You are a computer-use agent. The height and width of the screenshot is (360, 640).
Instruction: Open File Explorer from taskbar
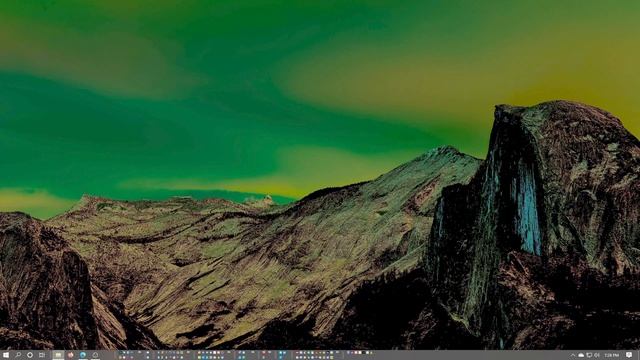(58, 355)
